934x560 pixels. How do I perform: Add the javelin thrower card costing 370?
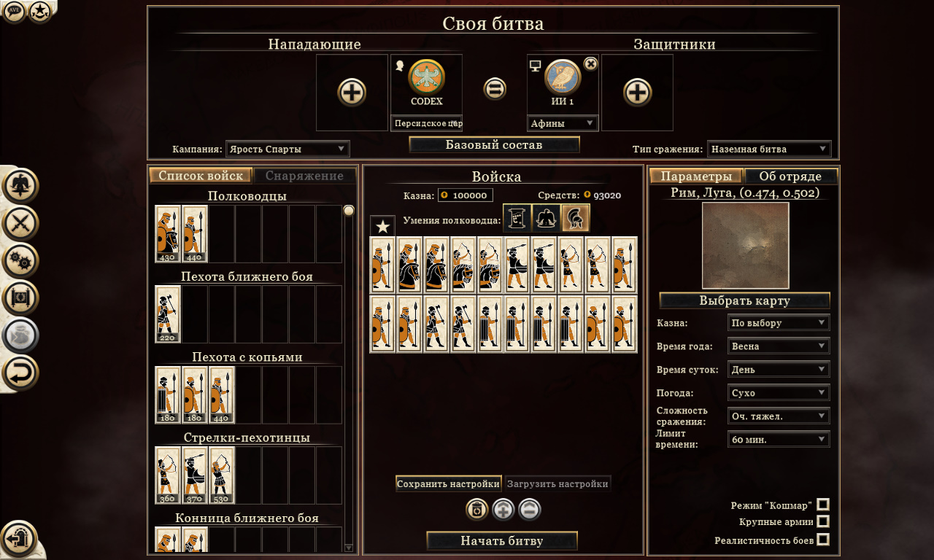click(x=195, y=475)
